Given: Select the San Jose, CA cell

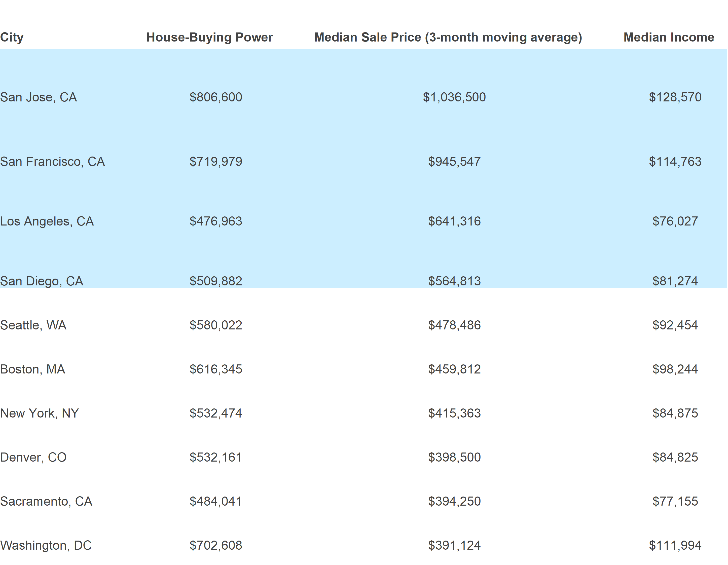Looking at the screenshot, I should (39, 97).
